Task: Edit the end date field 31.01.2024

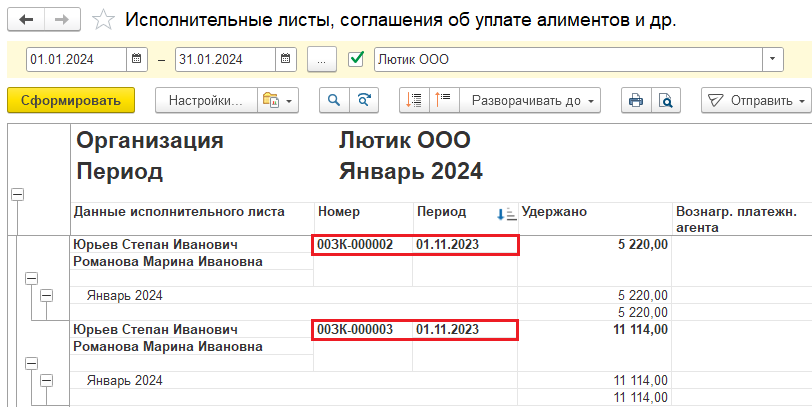Action: coord(225,59)
